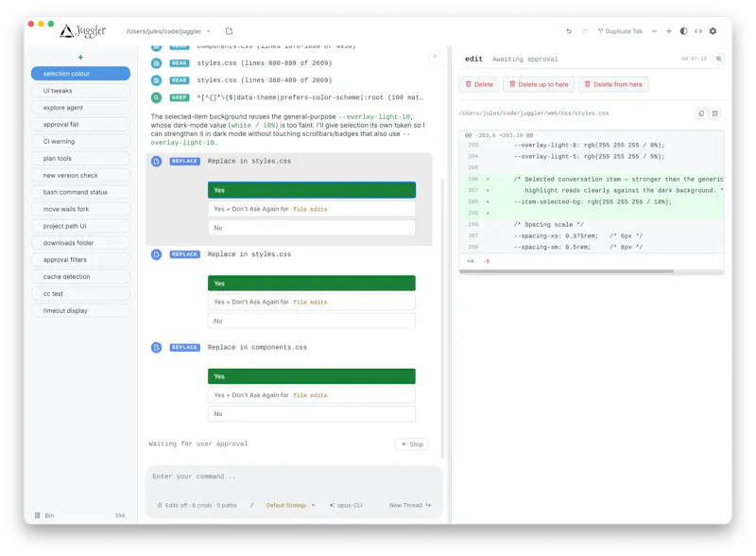Open the 'cc test' conversation
Viewport: 756px width, 556px height.
[80, 293]
